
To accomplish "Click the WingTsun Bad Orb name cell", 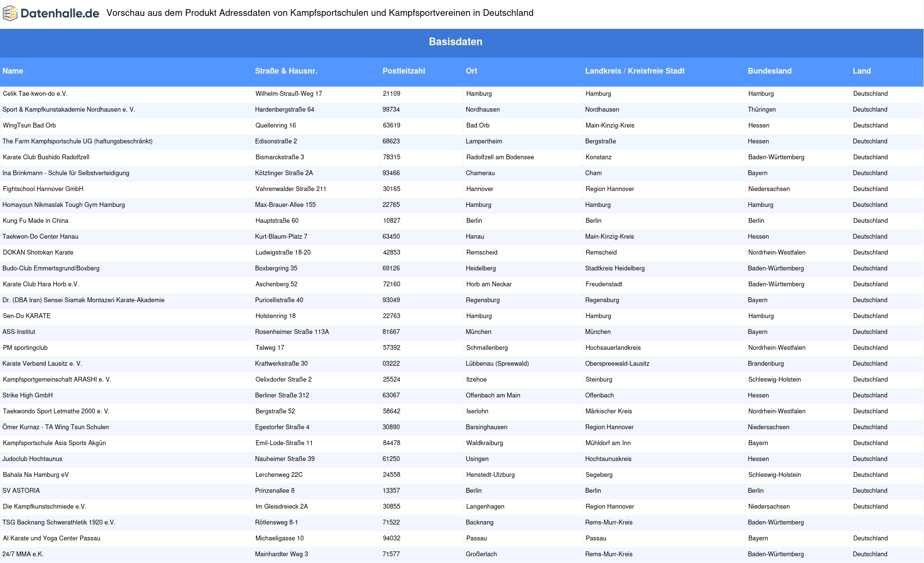I will coord(29,126).
